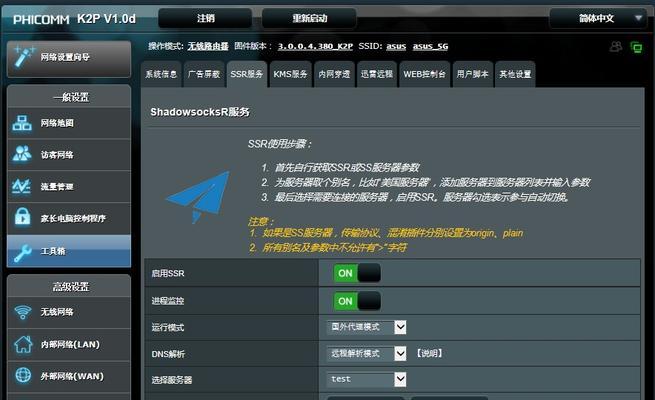
Task: Switch to the 内网穿透 tab
Action: [334, 74]
